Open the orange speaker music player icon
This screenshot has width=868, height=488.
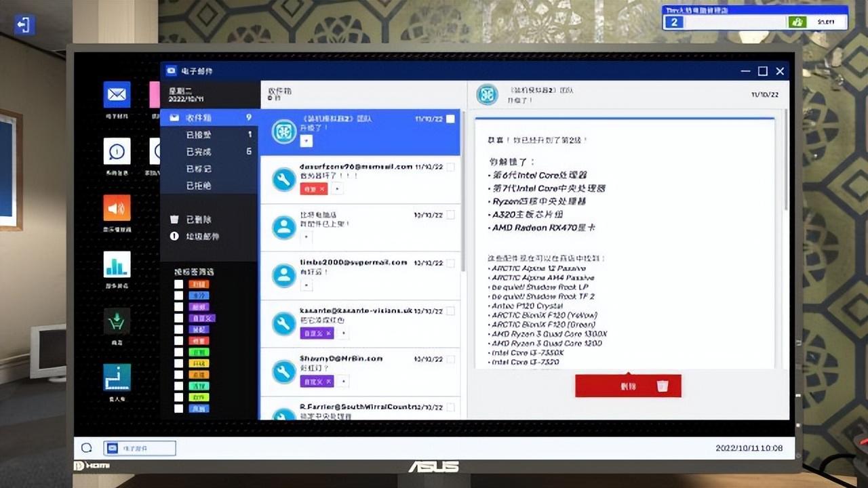point(117,208)
